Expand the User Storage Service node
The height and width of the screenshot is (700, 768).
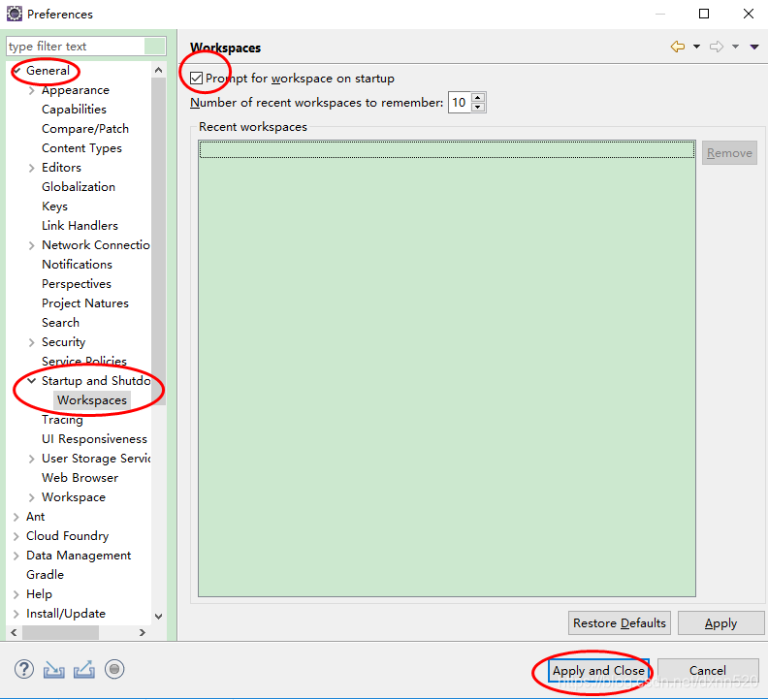pyautogui.click(x=32, y=459)
